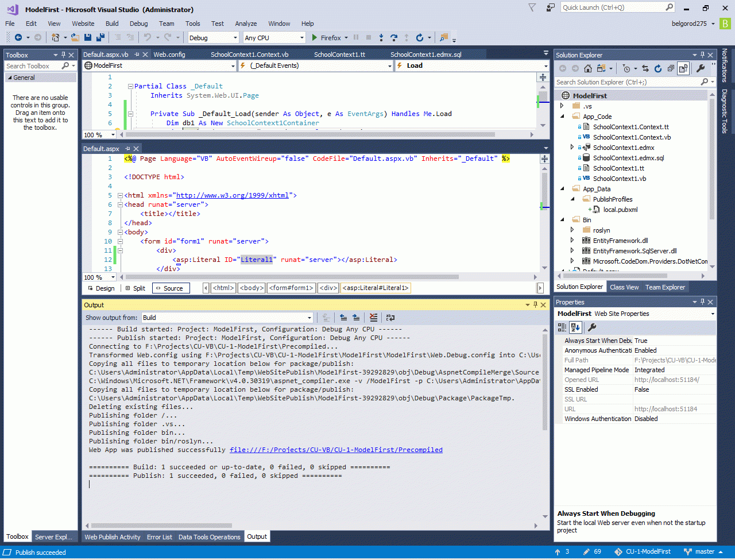This screenshot has height=560, width=735.
Task: Open the Debug solution configuration dropdown
Action: (x=213, y=37)
